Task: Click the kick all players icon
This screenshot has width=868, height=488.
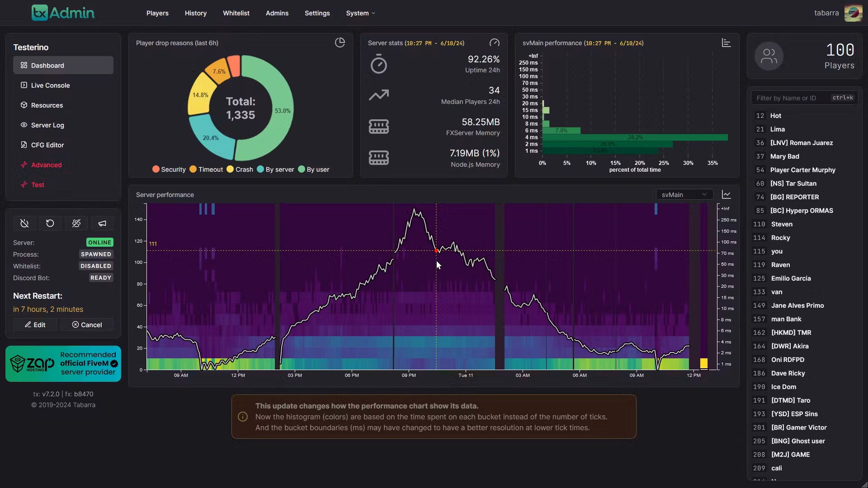Action: click(x=76, y=223)
